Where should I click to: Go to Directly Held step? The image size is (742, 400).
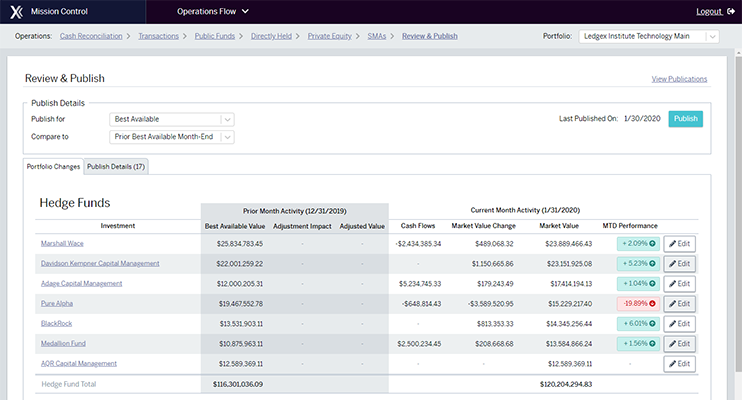(271, 36)
